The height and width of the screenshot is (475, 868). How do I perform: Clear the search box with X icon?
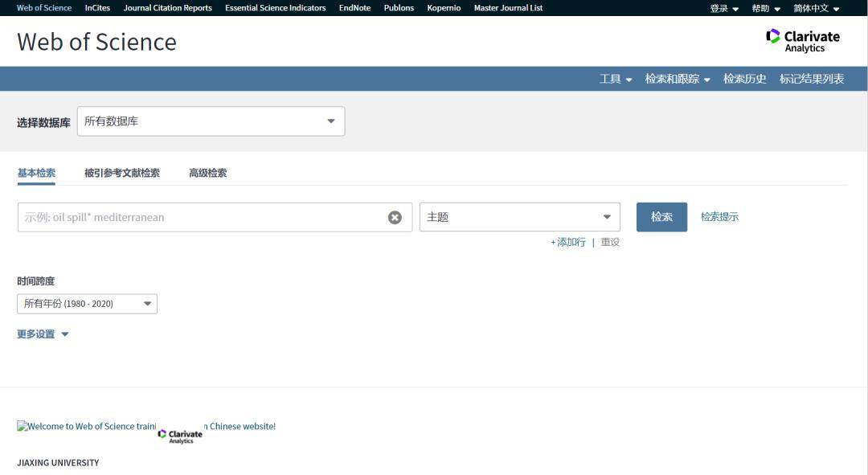click(395, 217)
